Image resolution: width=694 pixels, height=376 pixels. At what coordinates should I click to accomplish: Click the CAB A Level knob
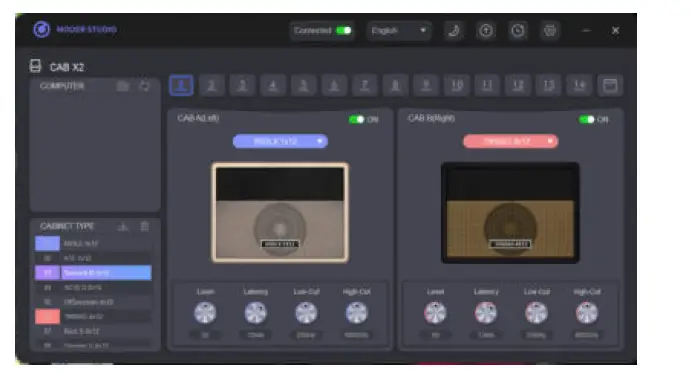[x=205, y=313]
